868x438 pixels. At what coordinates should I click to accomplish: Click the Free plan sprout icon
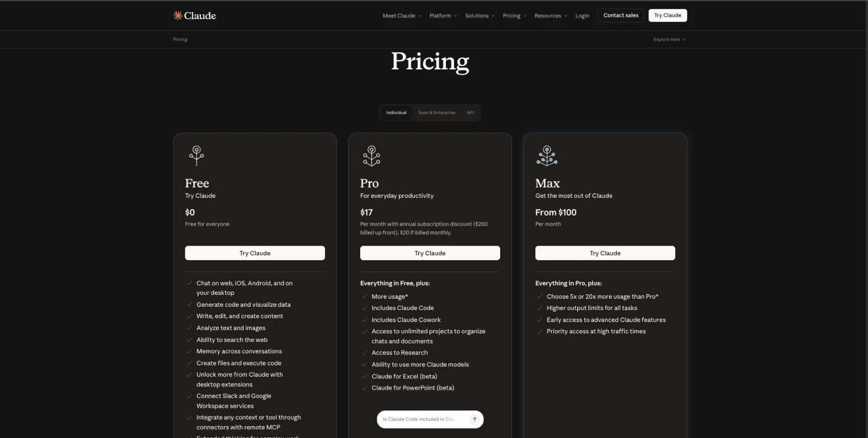point(196,155)
